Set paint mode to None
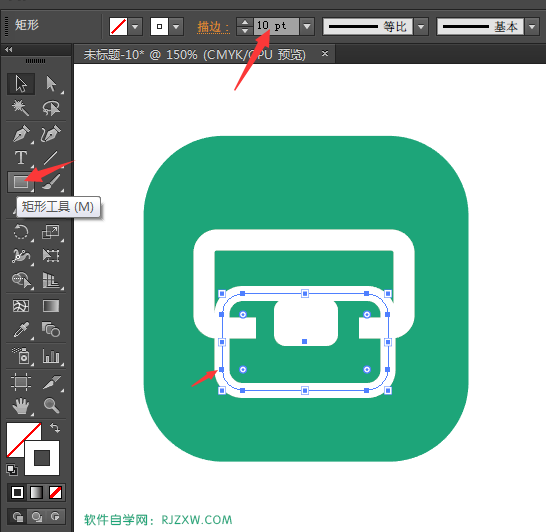The height and width of the screenshot is (532, 546). [55, 493]
